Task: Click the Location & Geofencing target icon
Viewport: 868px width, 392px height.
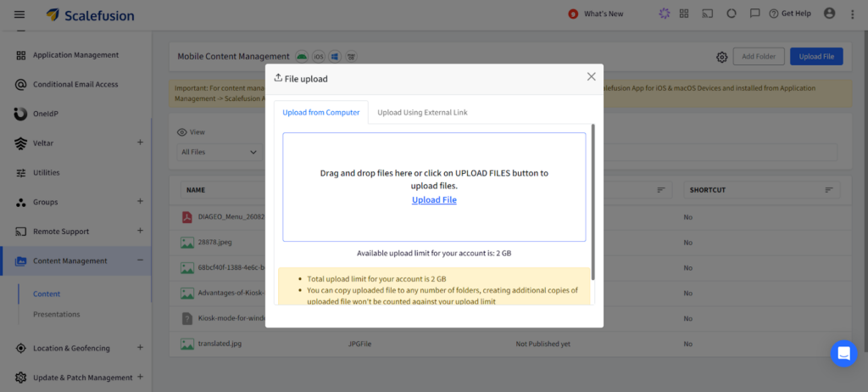Action: click(x=21, y=348)
